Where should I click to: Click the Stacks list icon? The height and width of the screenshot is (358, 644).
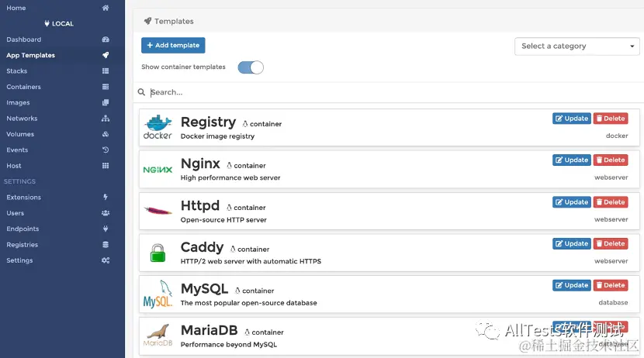tap(106, 71)
